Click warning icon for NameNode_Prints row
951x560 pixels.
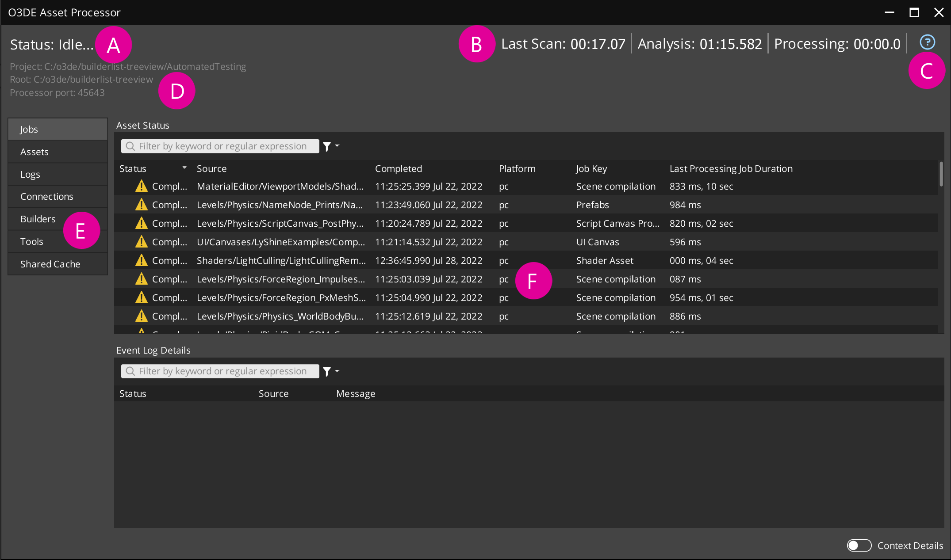tap(141, 205)
